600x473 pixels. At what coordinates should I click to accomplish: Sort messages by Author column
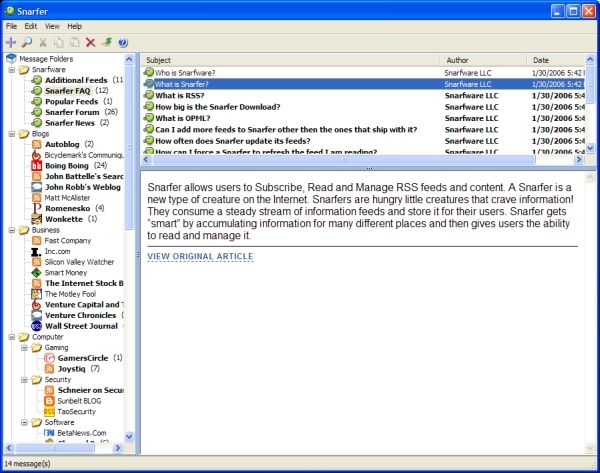click(484, 60)
